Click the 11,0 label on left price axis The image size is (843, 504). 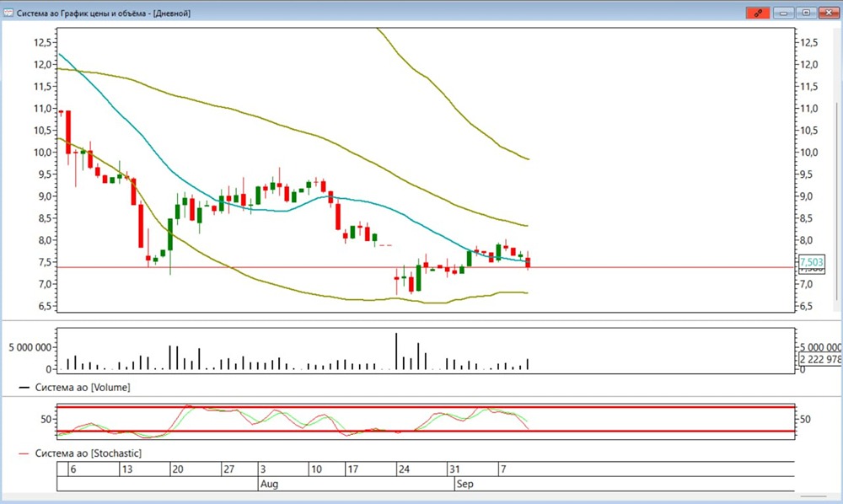coord(42,109)
